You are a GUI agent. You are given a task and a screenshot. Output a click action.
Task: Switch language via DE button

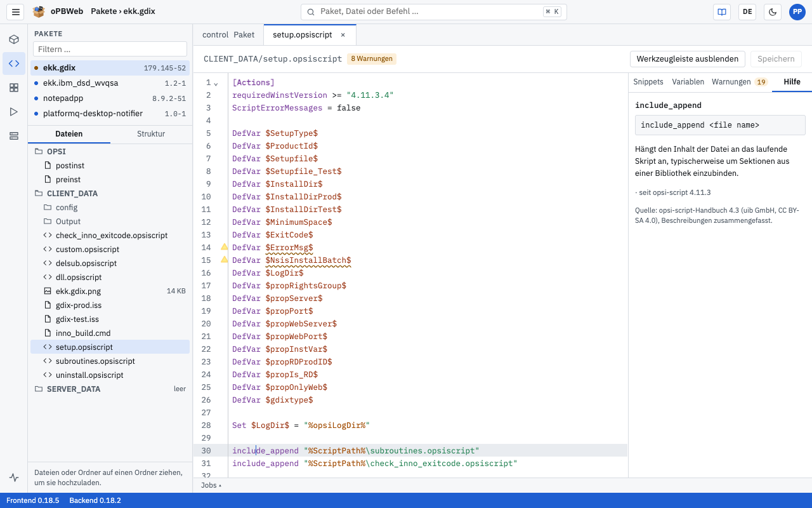747,11
